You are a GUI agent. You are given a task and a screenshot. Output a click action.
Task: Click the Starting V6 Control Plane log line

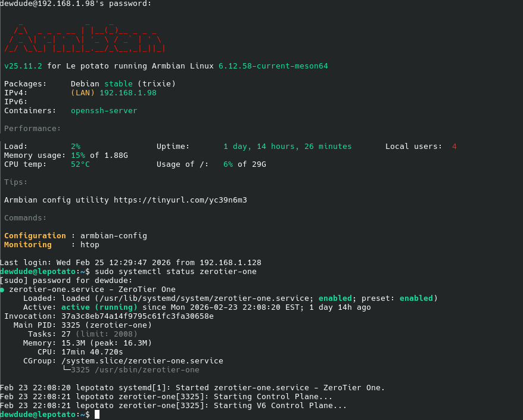pyautogui.click(x=173, y=406)
